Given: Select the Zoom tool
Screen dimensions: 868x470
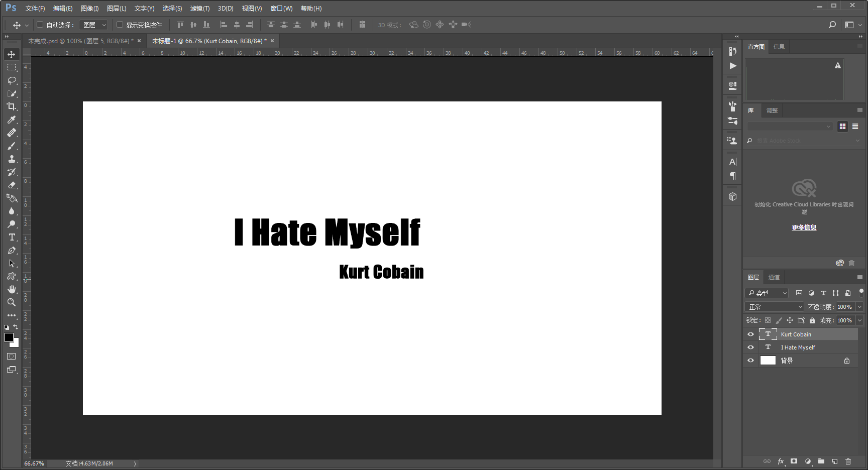Looking at the screenshot, I should pos(12,302).
